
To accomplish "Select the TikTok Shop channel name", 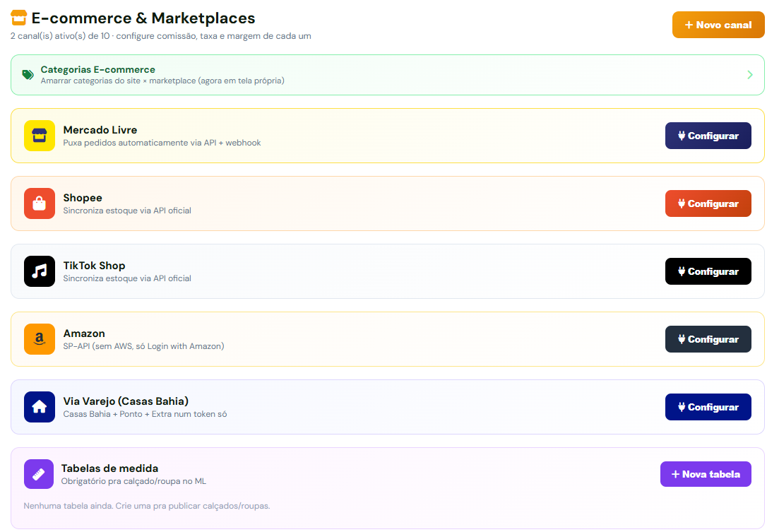I will [x=95, y=265].
